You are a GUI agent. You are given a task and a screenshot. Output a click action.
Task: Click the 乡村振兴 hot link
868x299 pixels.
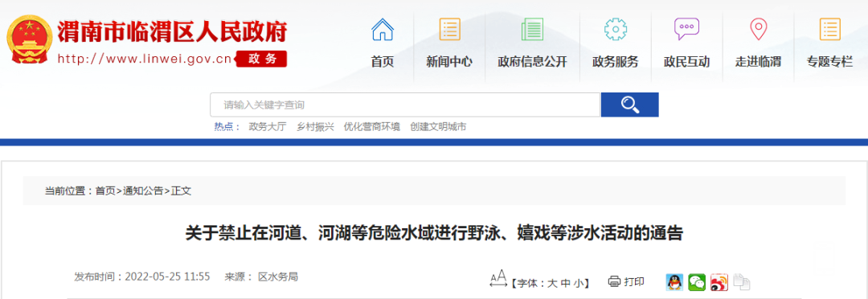(315, 127)
